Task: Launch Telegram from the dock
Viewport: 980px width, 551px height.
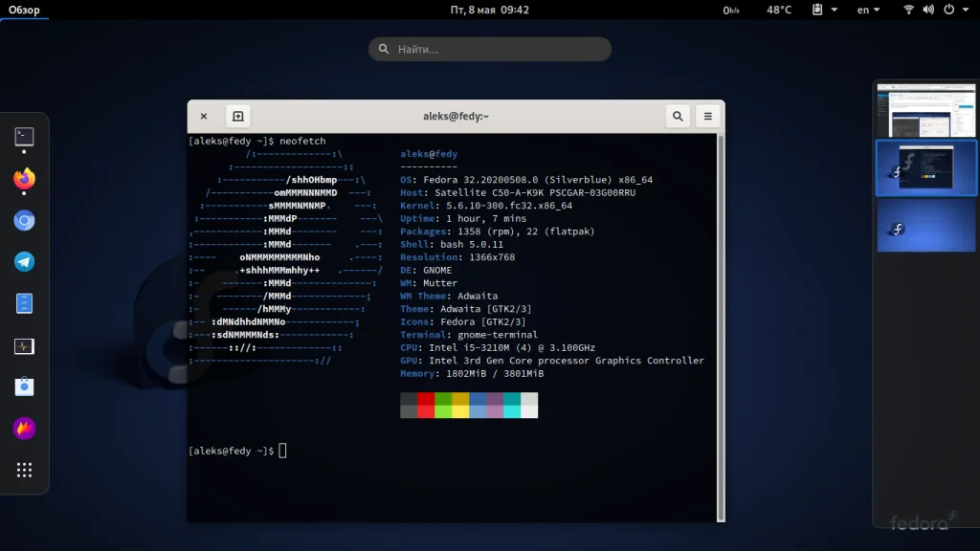Action: (x=25, y=262)
